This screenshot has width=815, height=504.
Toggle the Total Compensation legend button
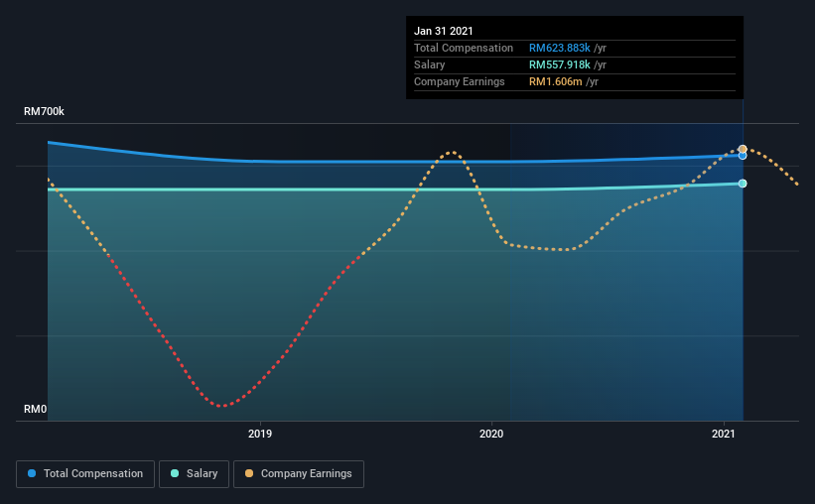tap(85, 474)
